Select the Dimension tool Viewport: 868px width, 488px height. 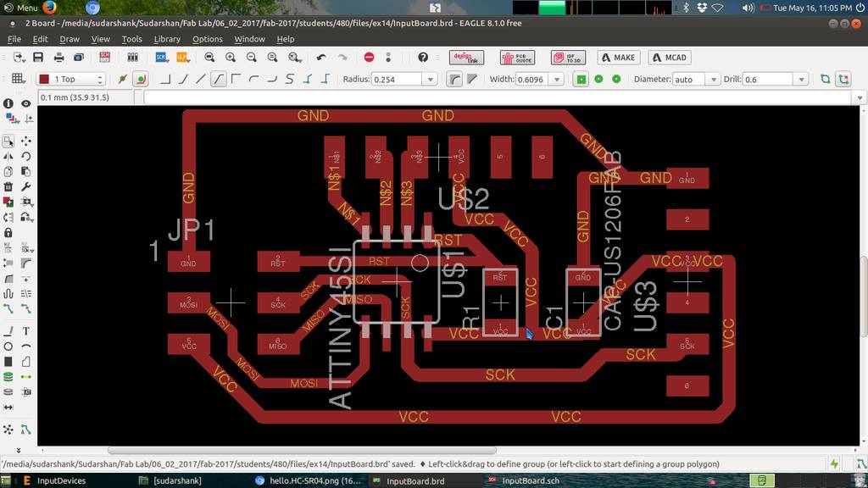tap(8, 408)
